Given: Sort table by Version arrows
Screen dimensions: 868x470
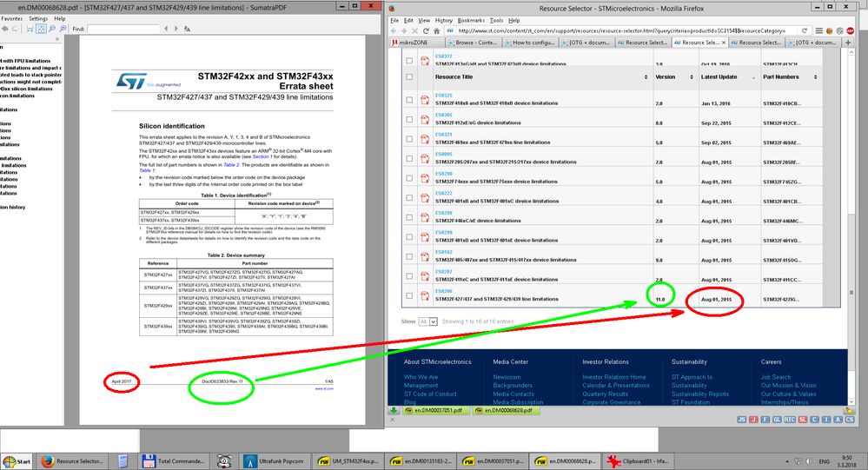Looking at the screenshot, I should point(692,77).
